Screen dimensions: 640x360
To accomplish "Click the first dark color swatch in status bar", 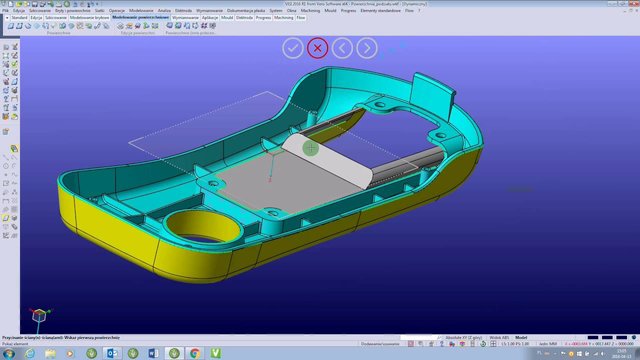I will (593, 338).
